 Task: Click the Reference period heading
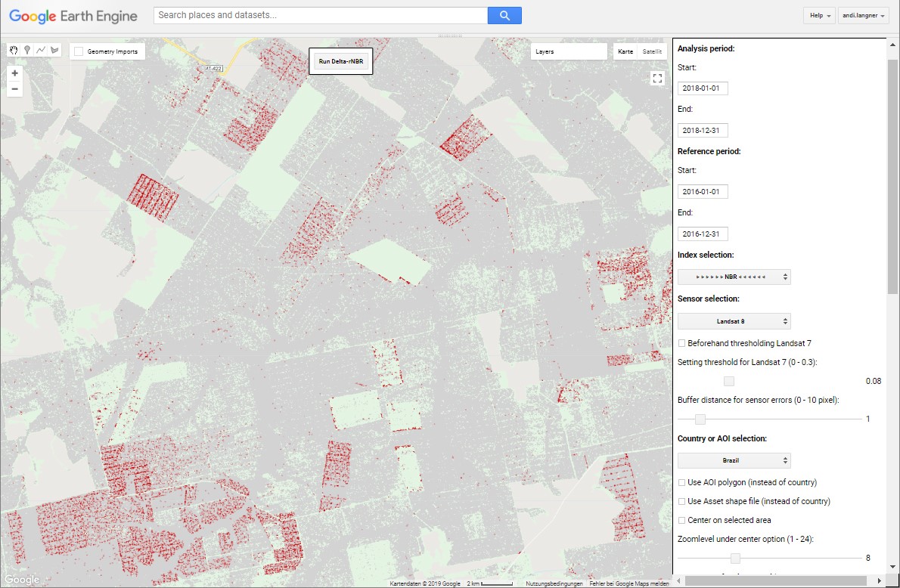tap(709, 151)
